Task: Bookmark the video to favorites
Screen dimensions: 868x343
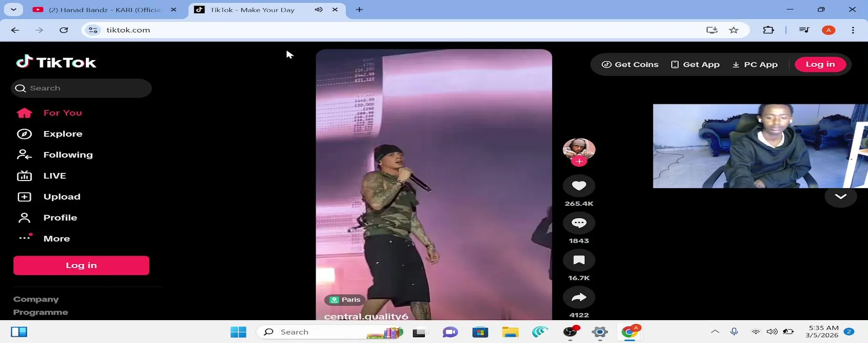Action: 579,260
